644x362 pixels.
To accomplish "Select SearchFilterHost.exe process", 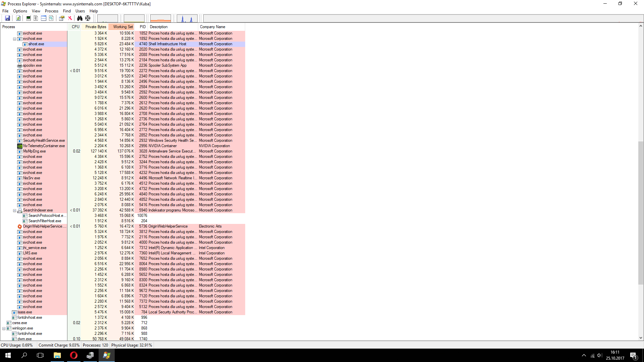I will point(123,221).
